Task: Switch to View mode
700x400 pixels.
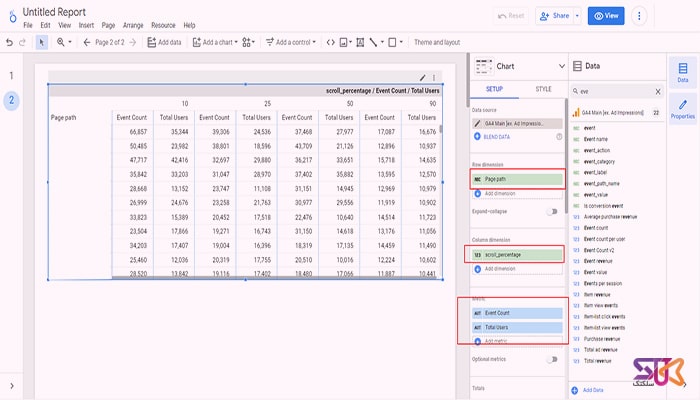Action: [606, 16]
